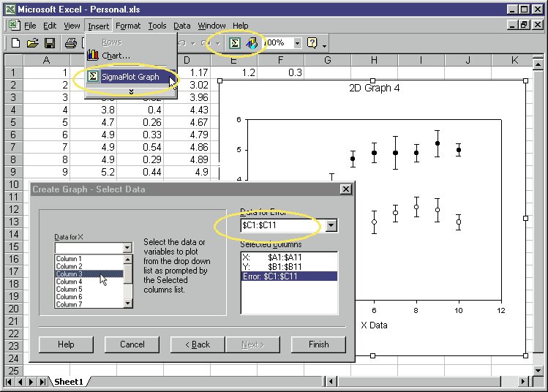Click the horizontal scroll left arrow
548x392 pixels.
click(331, 382)
